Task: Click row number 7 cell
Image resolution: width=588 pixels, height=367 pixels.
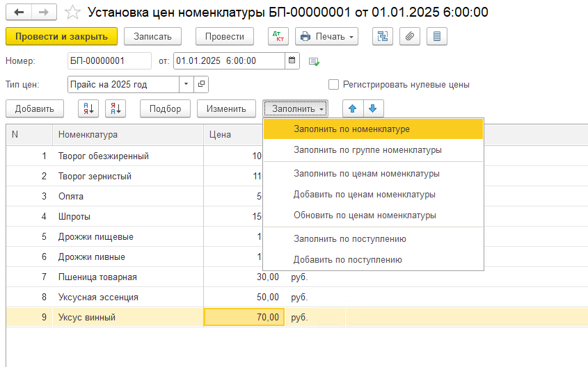Action: [x=29, y=277]
